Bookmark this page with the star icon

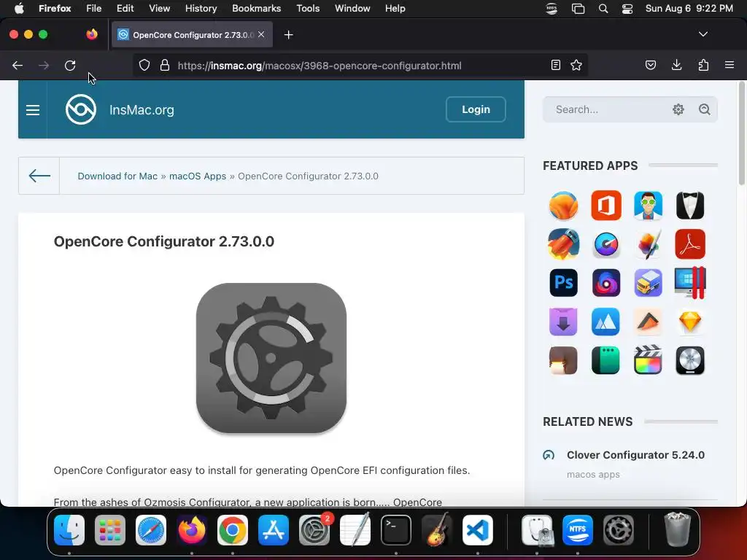tap(576, 65)
